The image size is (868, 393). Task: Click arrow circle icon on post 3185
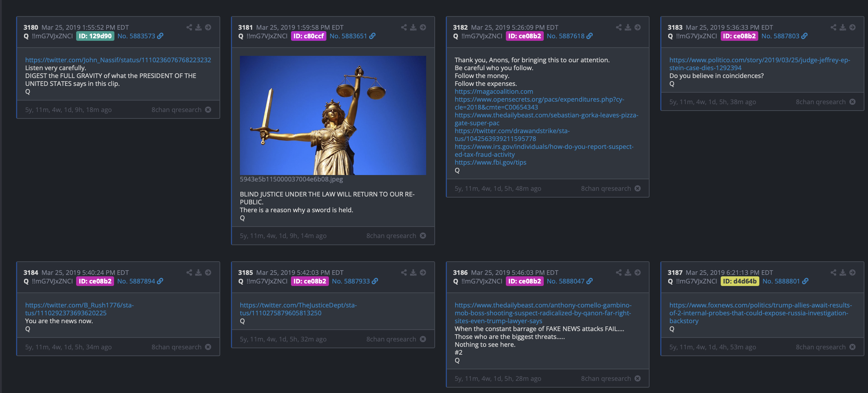tap(423, 272)
